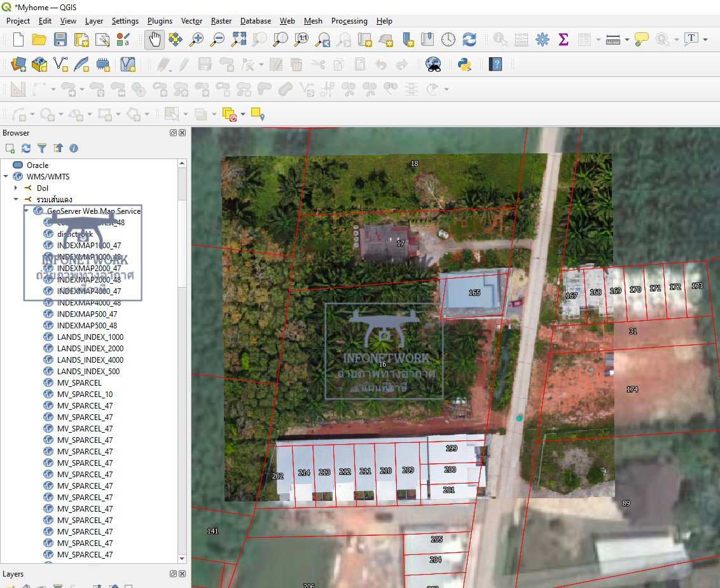Viewport: 720px width, 588px height.
Task: Activate the Map Tips speech bubble
Action: pyautogui.click(x=642, y=39)
